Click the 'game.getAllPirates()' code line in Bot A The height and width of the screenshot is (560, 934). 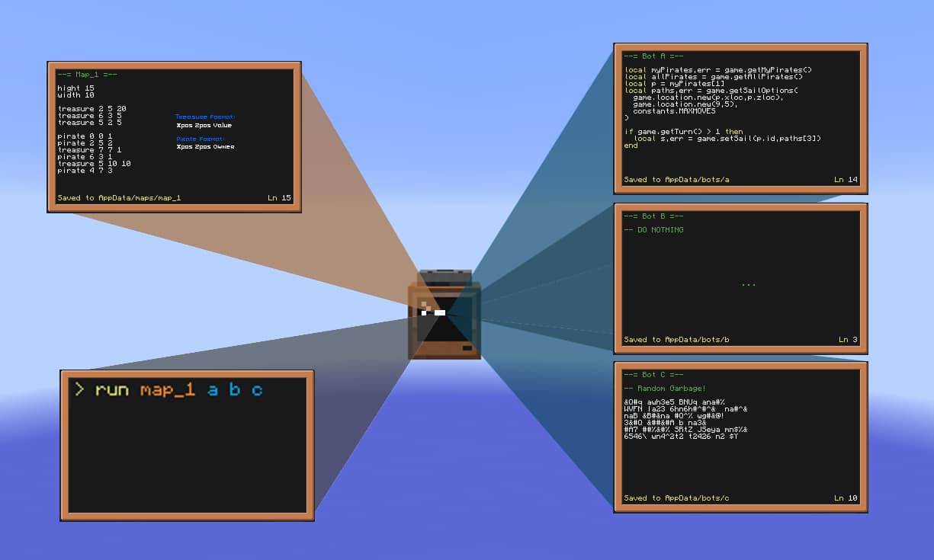click(x=714, y=77)
